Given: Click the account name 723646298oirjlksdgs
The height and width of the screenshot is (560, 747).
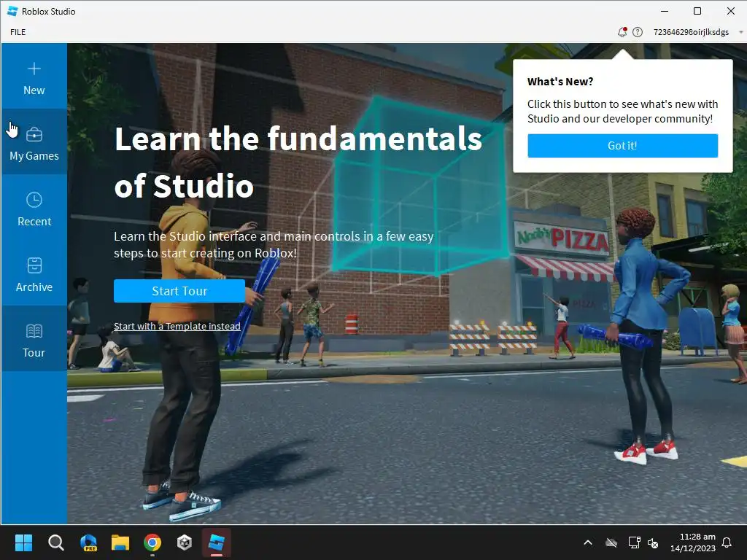Looking at the screenshot, I should click(x=691, y=32).
